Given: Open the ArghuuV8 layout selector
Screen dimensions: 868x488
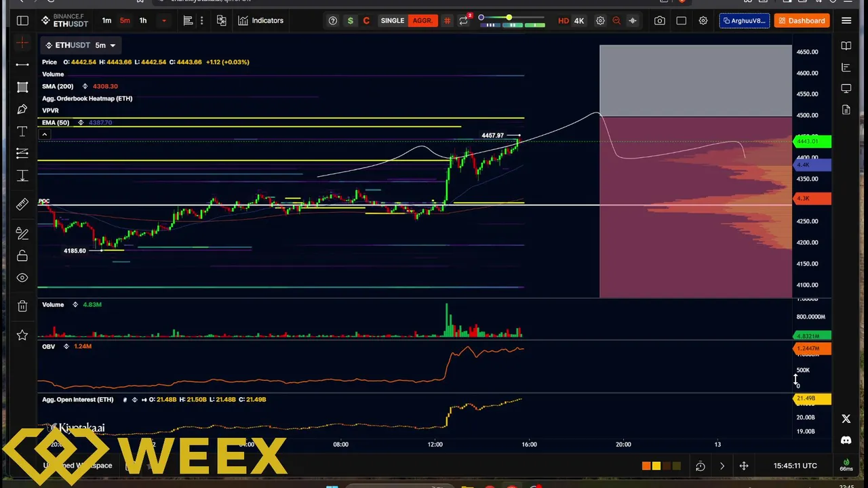Looking at the screenshot, I should tap(744, 20).
